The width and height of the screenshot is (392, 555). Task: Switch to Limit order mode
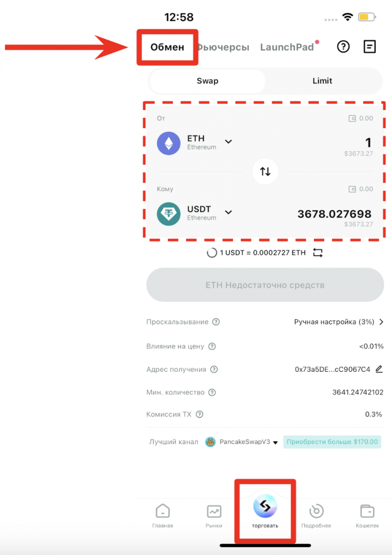(322, 81)
